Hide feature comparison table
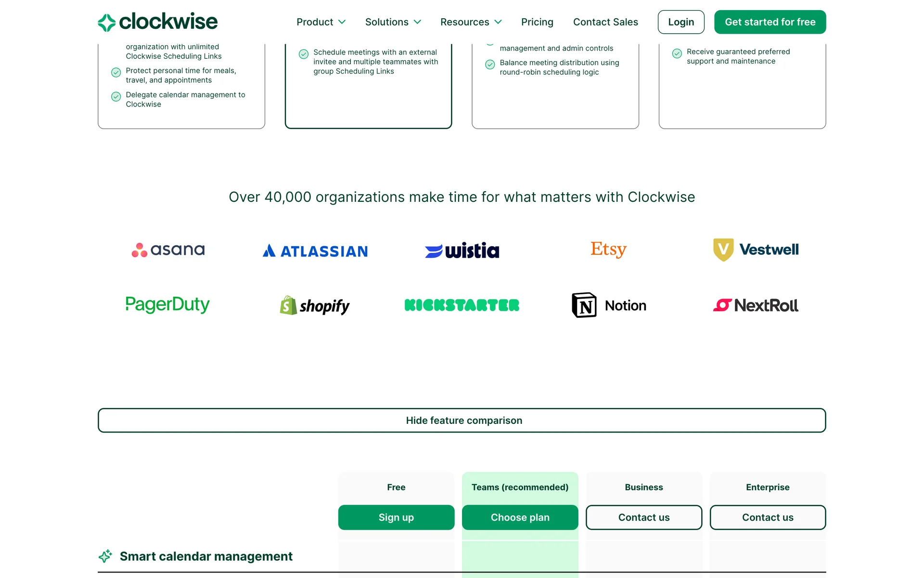 462,420
